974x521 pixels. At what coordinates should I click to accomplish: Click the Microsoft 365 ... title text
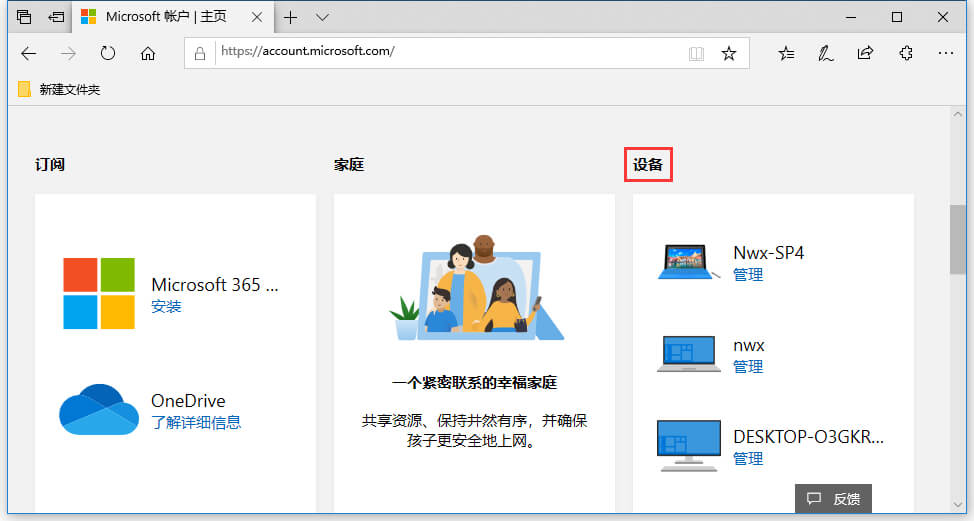215,284
